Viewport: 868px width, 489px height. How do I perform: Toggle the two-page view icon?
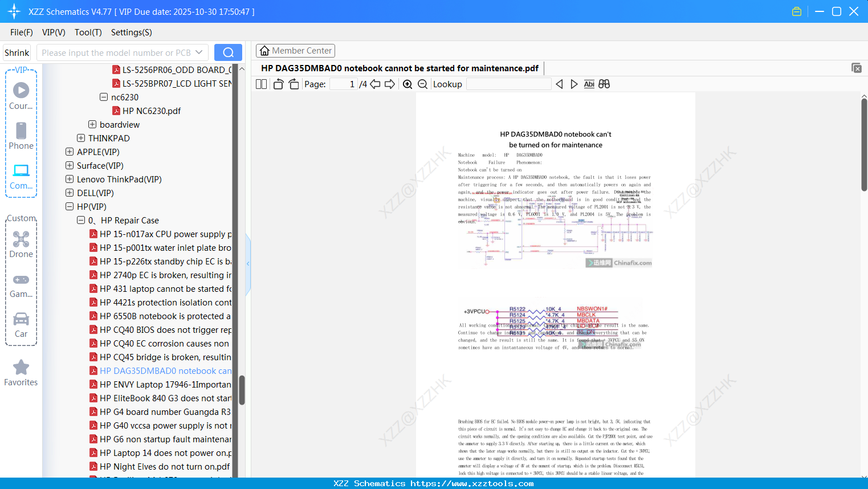261,84
